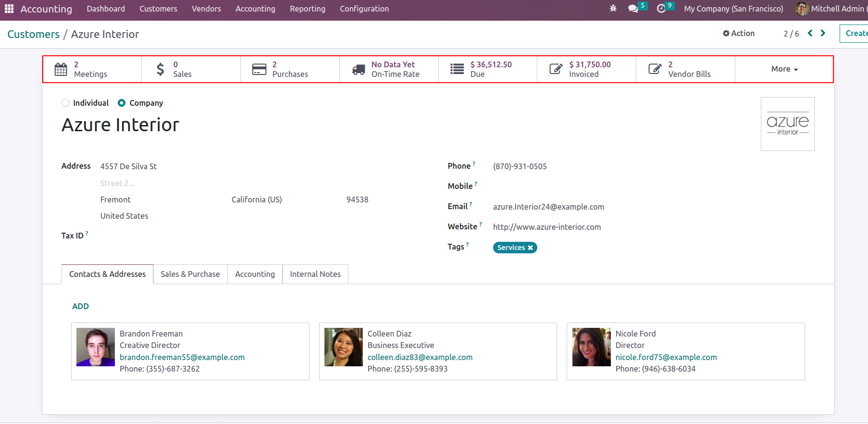The width and height of the screenshot is (868, 424).
Task: Open On-Time Rate truck stat button
Action: click(x=389, y=69)
